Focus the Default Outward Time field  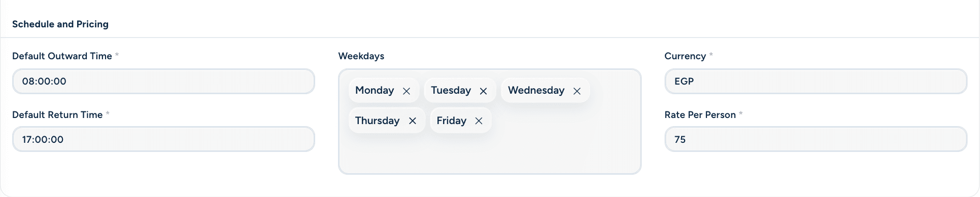(163, 82)
